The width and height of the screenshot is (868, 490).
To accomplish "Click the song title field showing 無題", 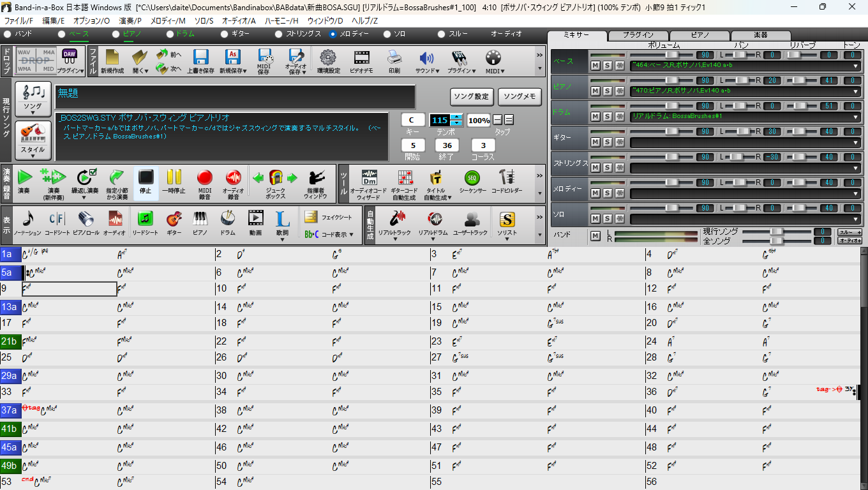I will (x=235, y=97).
